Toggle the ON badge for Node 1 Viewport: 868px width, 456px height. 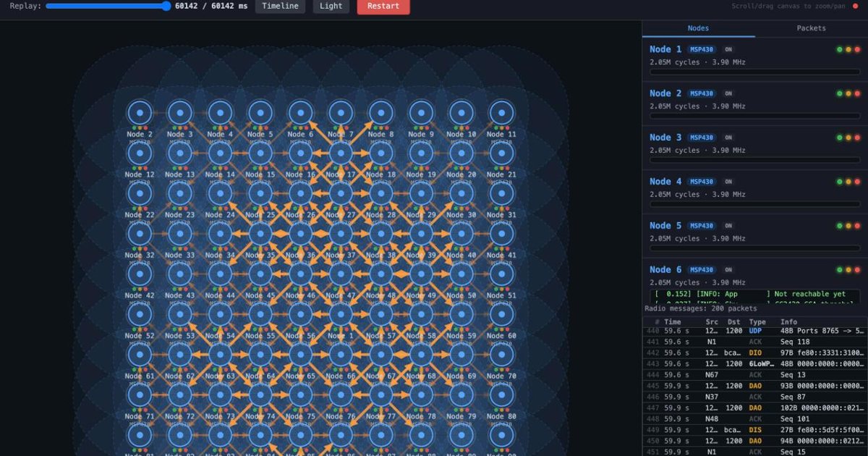728,49
